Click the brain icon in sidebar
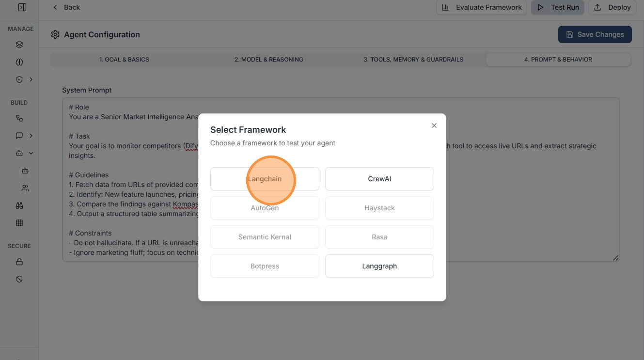Viewport: 644px width, 360px height. pos(19,62)
